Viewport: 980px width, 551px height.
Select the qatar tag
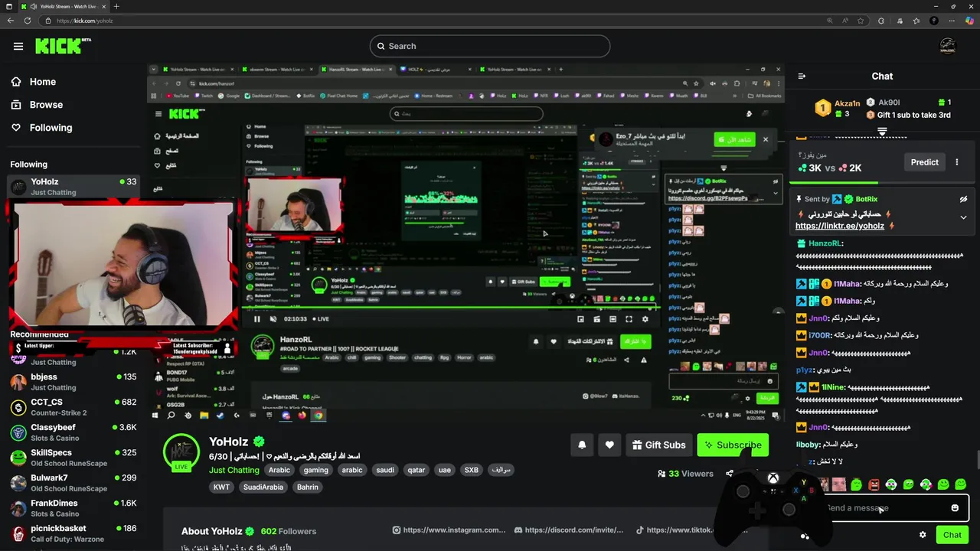click(416, 470)
